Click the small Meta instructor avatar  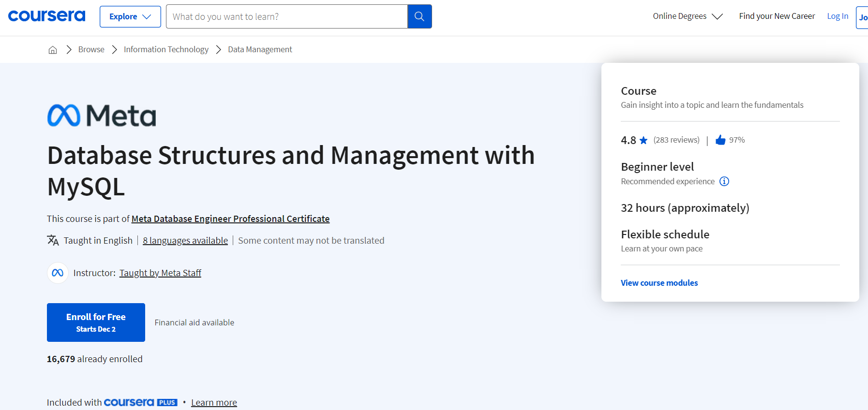pos(58,273)
